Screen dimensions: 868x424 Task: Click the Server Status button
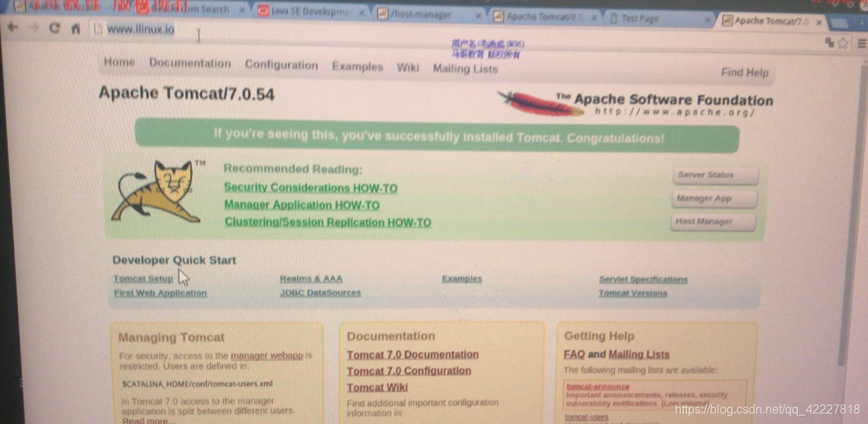coord(714,176)
